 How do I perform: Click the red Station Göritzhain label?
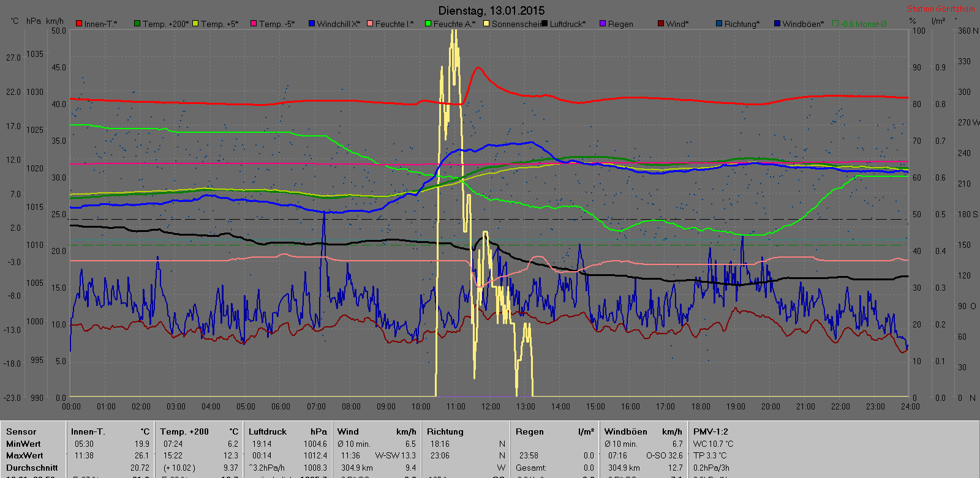pos(941,9)
